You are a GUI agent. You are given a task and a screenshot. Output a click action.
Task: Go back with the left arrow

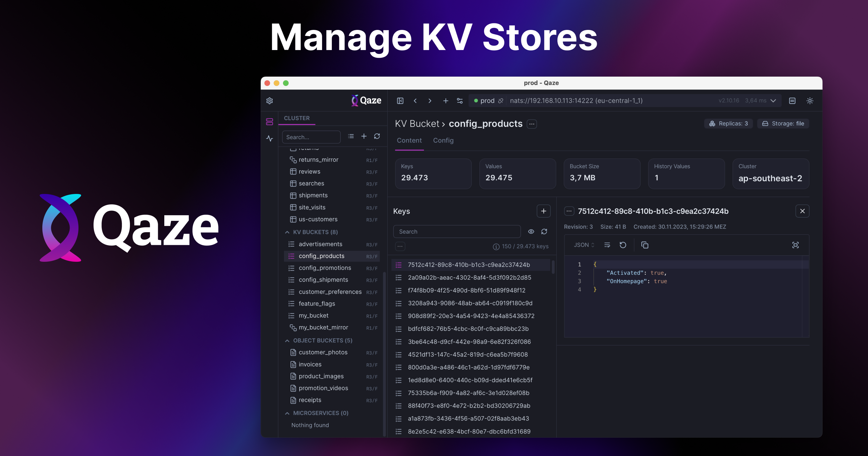[415, 101]
